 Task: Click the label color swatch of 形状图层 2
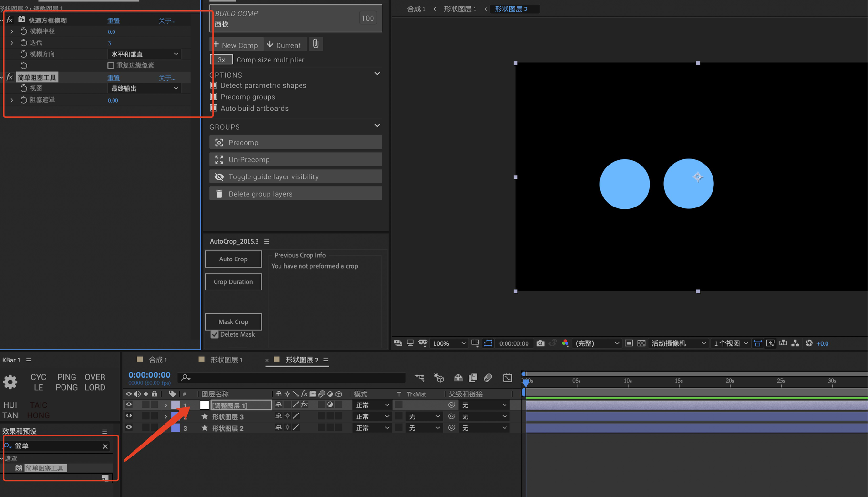click(x=176, y=428)
